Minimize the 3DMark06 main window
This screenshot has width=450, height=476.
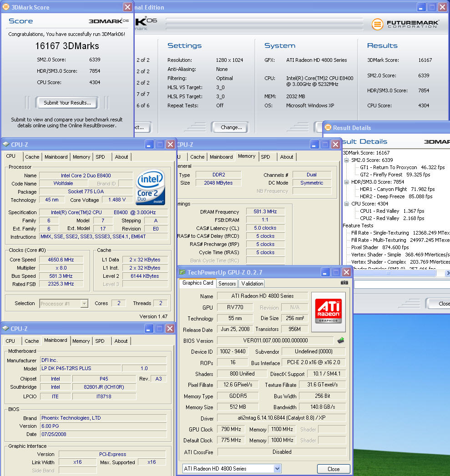(421, 7)
